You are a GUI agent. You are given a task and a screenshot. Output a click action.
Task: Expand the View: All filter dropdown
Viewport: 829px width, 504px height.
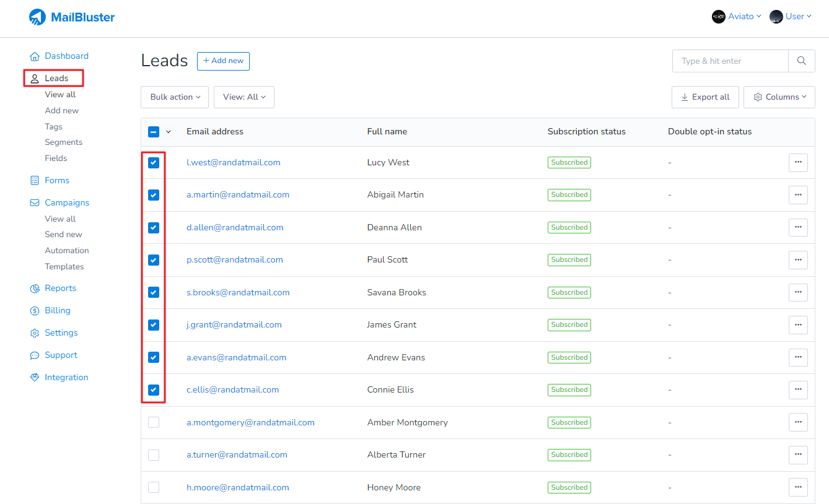pos(243,97)
